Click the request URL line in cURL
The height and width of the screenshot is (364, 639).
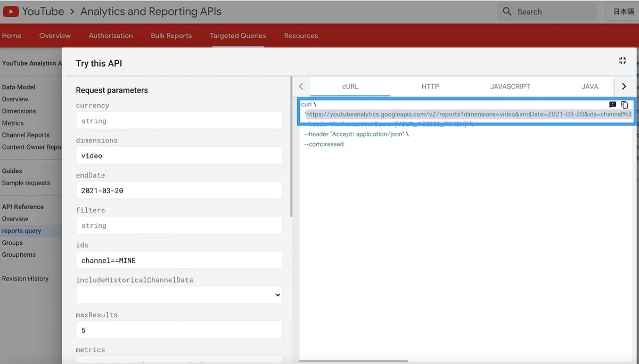point(468,114)
